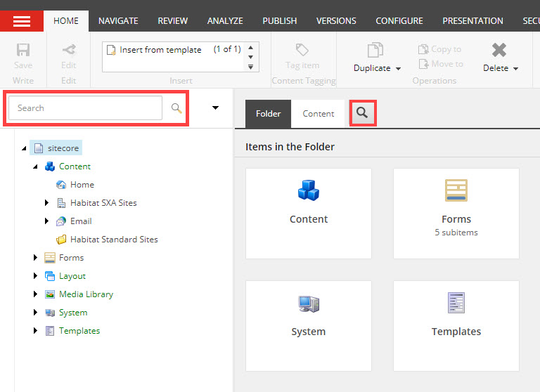The width and height of the screenshot is (540, 392).
Task: Expand the Email tree node
Action: point(46,221)
